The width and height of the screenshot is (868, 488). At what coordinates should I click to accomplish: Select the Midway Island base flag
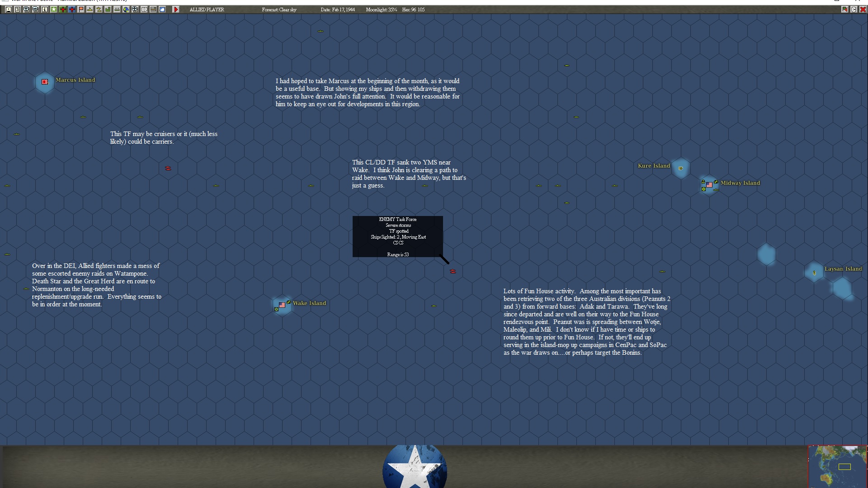(709, 185)
